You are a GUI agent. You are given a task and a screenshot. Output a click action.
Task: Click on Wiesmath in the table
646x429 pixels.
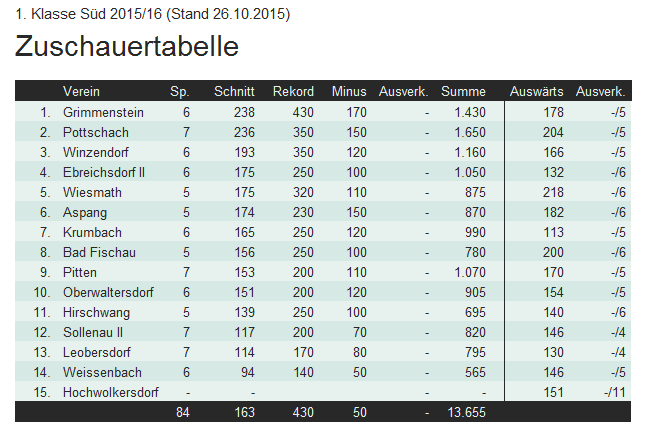[x=92, y=192]
